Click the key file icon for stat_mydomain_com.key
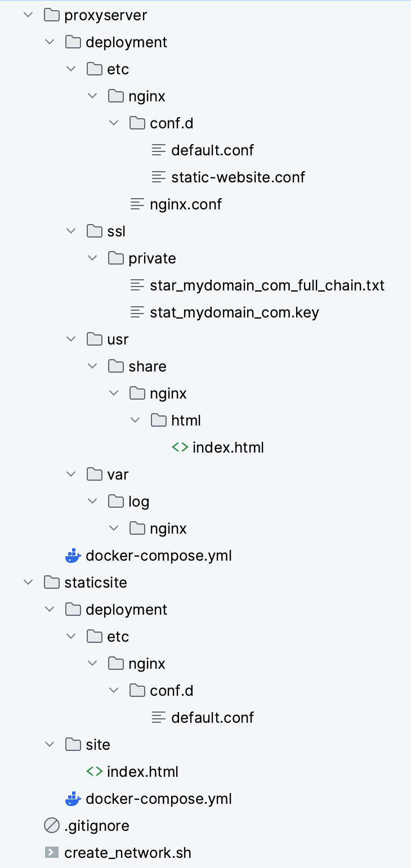Viewport: 411px width, 868px height. [138, 312]
